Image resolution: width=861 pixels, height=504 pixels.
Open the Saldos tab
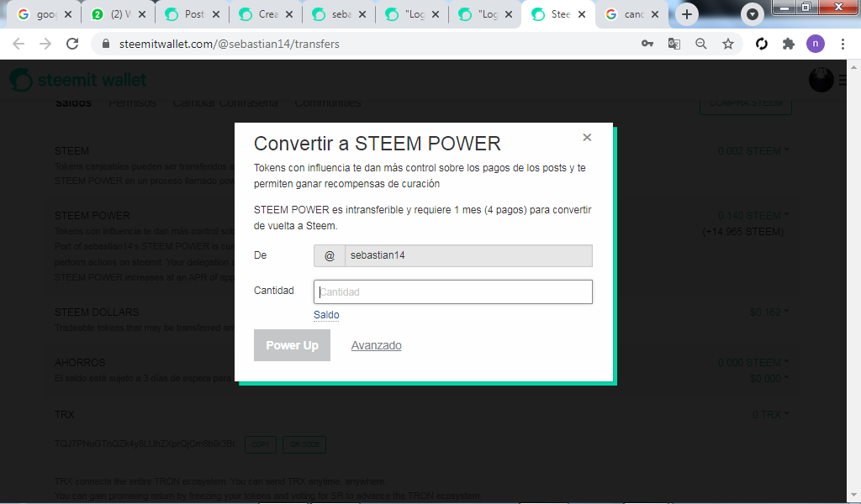[73, 103]
